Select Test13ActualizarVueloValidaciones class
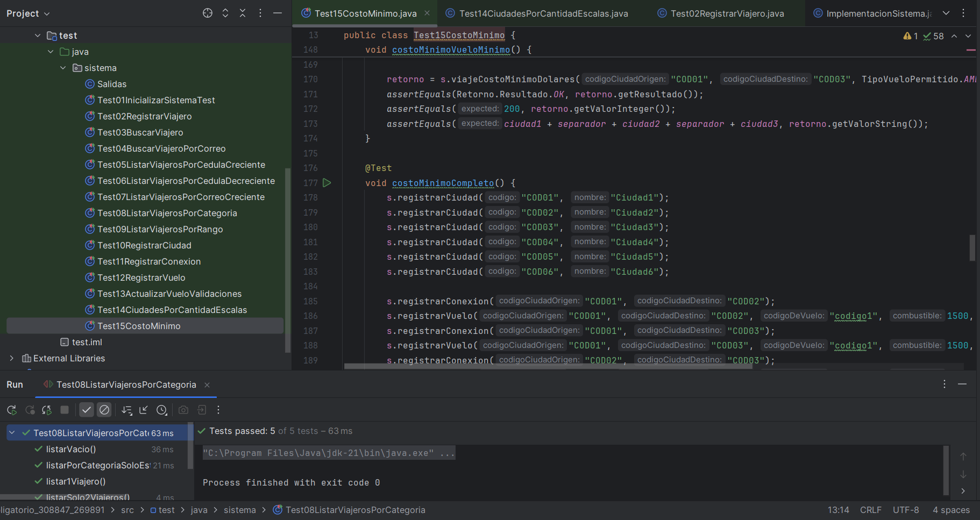The width and height of the screenshot is (980, 520). tap(169, 294)
